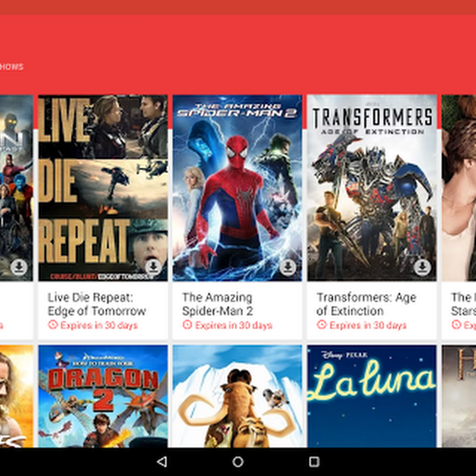Switch to the partially visible Shows tab
This screenshot has width=476, height=476.
point(12,67)
